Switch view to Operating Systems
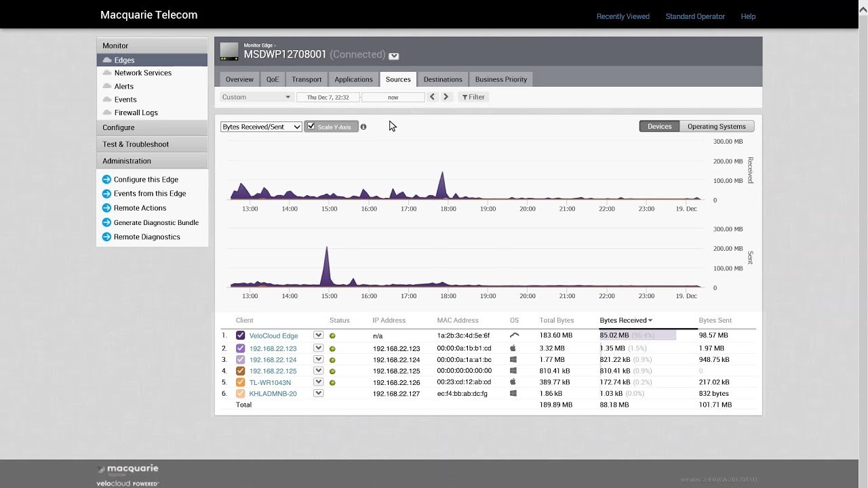Image resolution: width=868 pixels, height=488 pixels. 717,126
